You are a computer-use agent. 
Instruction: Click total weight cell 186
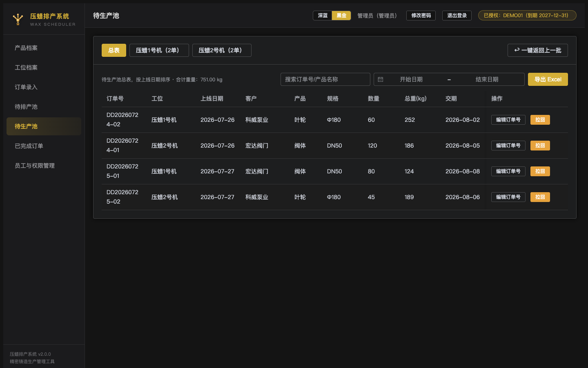[x=409, y=146]
